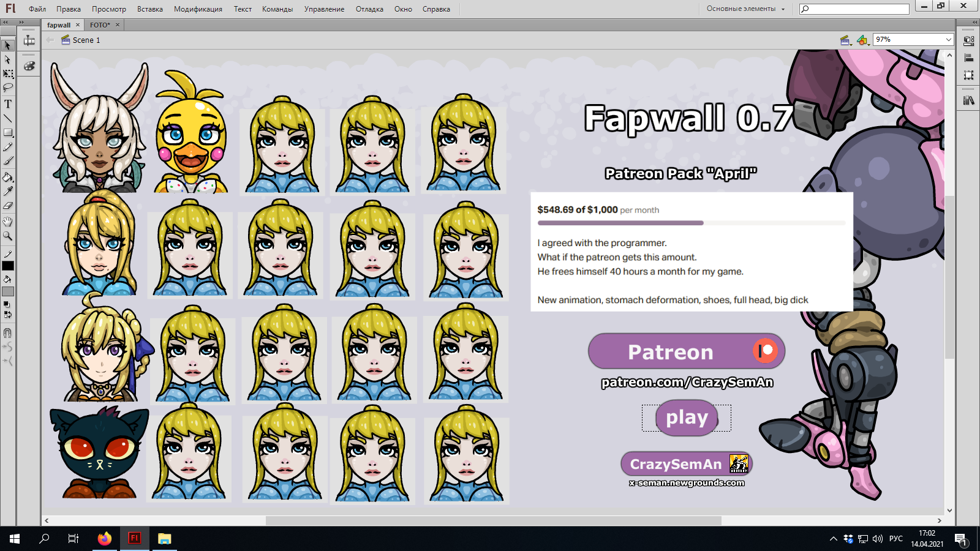Viewport: 980px width, 551px height.
Task: Select the Pencil tool
Action: [x=8, y=147]
